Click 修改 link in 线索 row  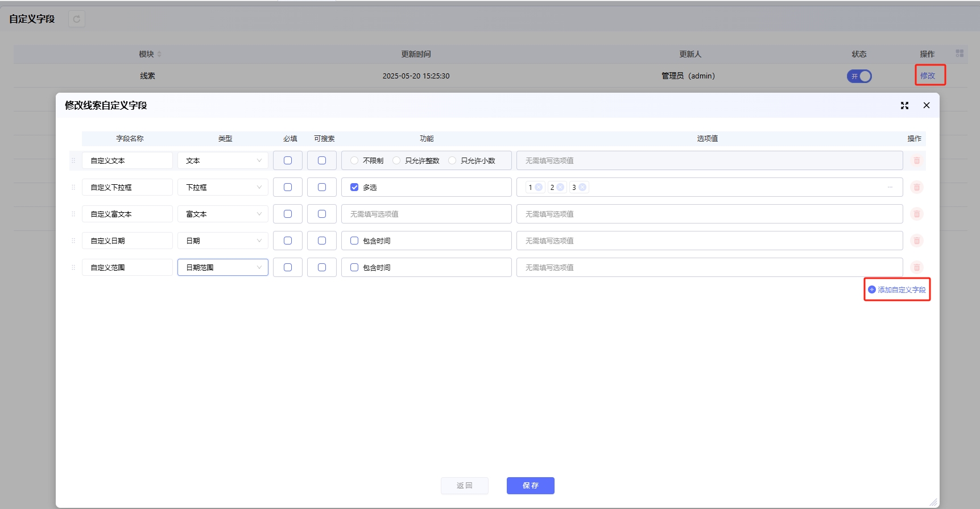coord(928,76)
